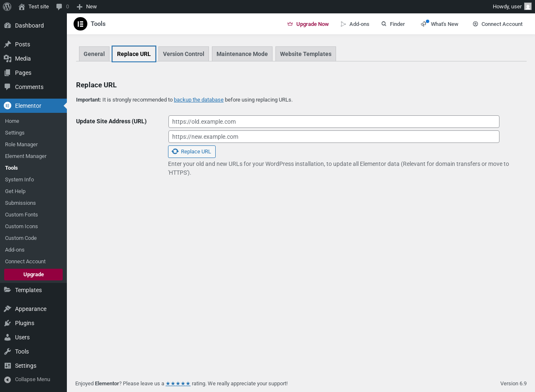Click Howdy, user account menu
The image size is (535, 392).
click(512, 7)
